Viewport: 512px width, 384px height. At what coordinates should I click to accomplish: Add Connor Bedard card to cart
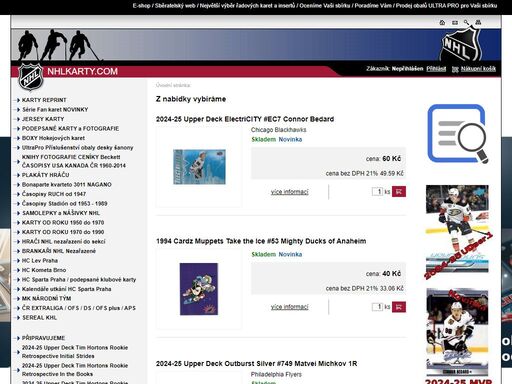[x=399, y=192]
